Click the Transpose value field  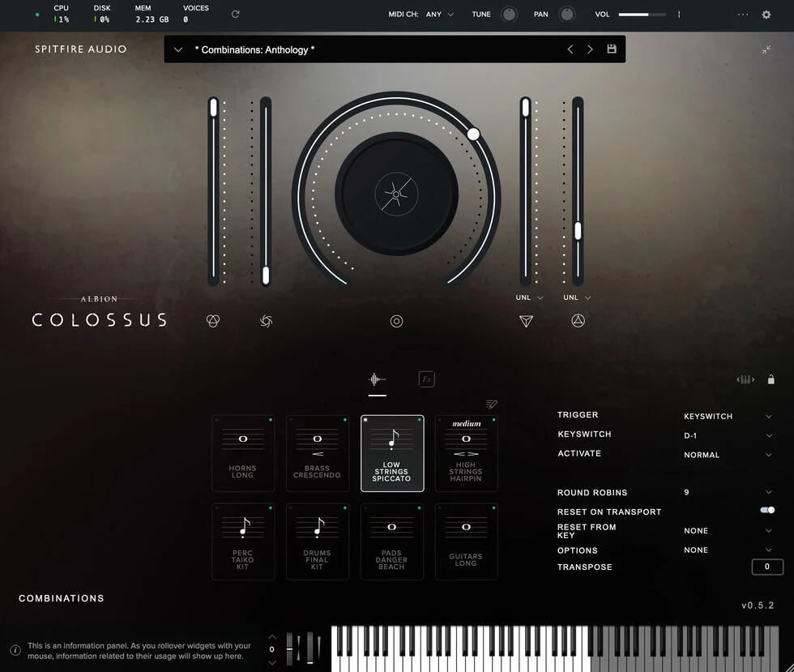tap(767, 567)
